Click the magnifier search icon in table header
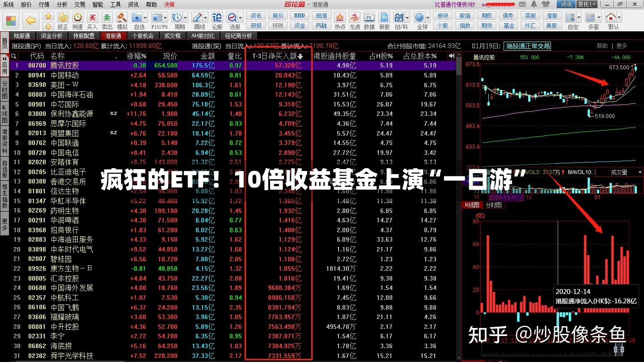Viewport: 644px width, 362px height. pos(14,56)
